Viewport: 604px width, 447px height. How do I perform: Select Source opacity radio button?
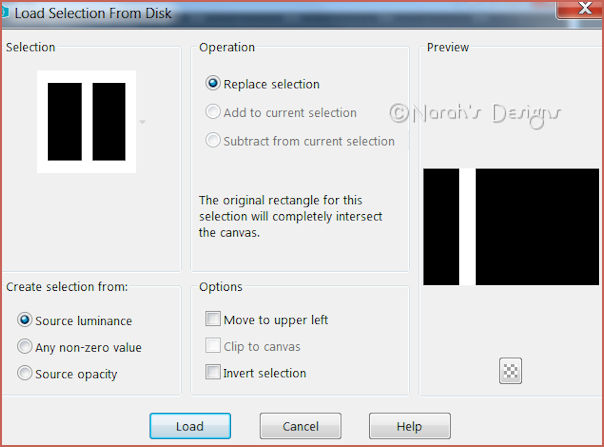[x=25, y=374]
